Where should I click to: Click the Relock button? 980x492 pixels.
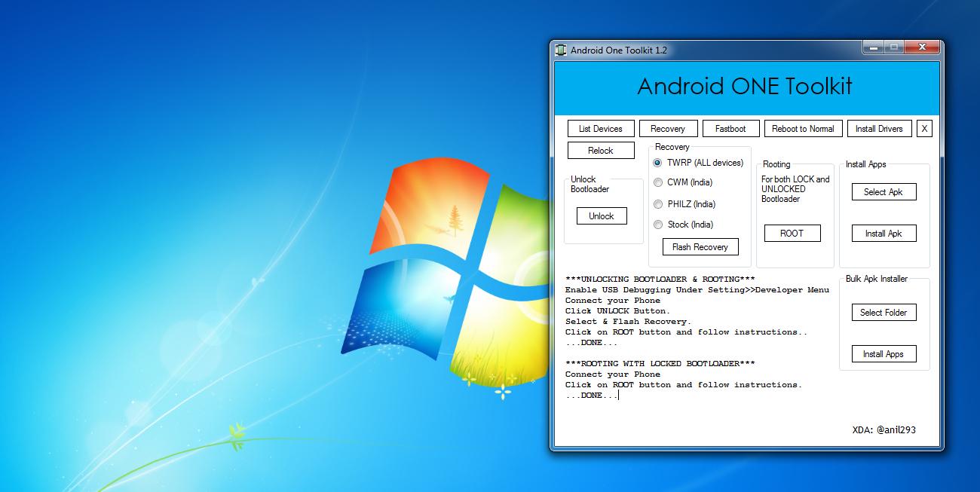click(601, 151)
